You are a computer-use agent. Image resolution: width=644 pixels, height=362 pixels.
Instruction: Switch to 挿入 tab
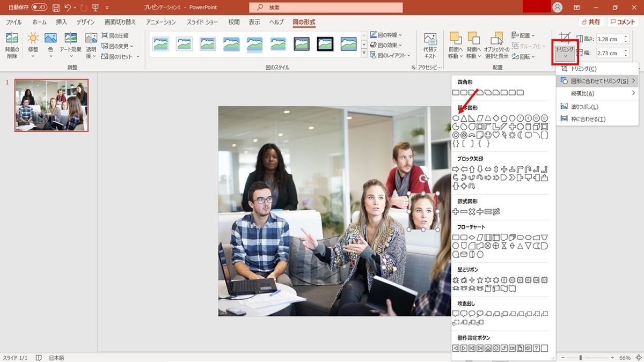tap(62, 22)
